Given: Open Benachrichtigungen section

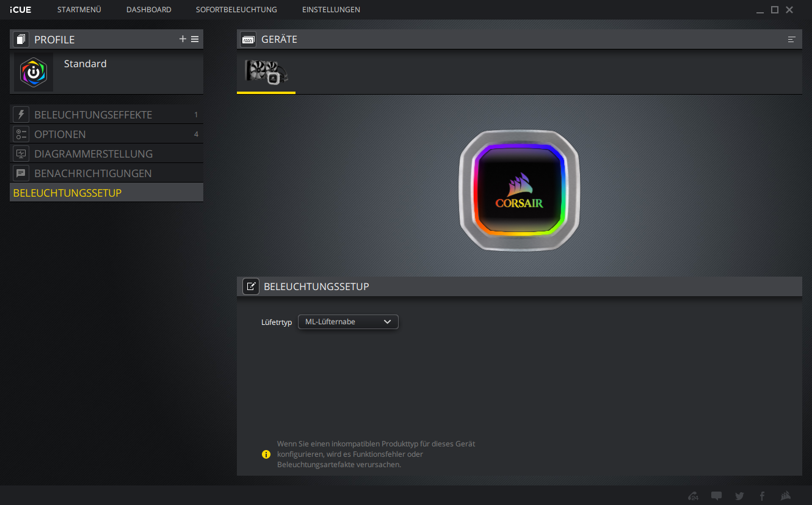Looking at the screenshot, I should pyautogui.click(x=106, y=173).
